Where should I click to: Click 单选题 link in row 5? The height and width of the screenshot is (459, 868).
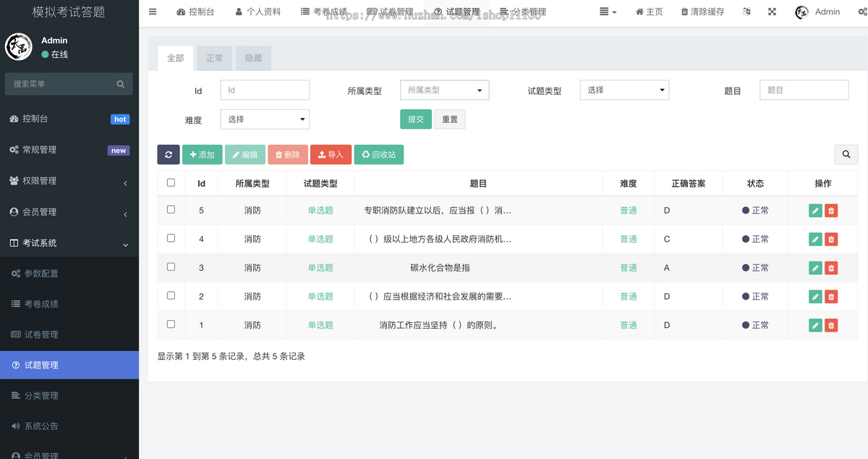(320, 211)
